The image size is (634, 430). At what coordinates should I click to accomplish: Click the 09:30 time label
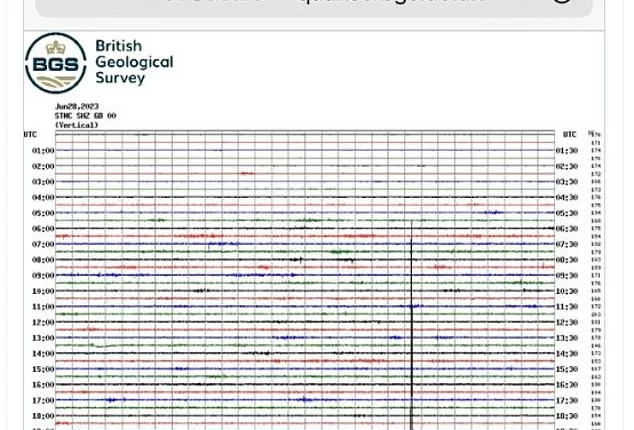tap(567, 275)
